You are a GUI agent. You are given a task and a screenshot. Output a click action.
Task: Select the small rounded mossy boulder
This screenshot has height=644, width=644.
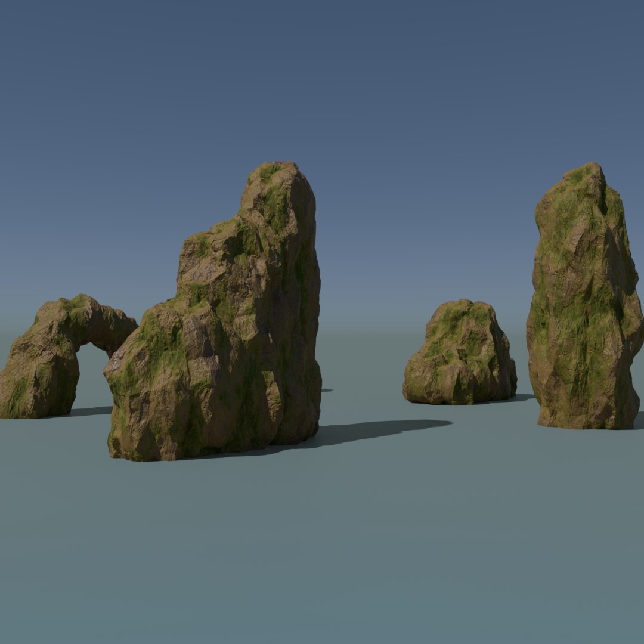coord(460,352)
